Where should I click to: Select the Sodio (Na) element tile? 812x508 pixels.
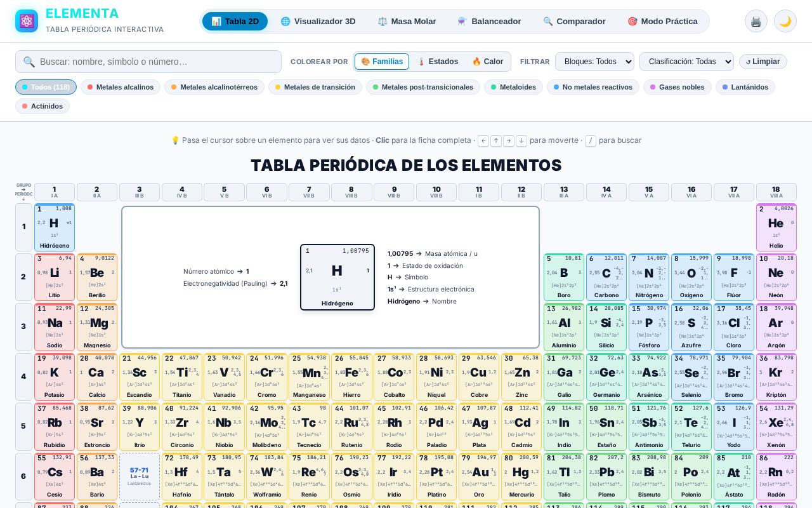coord(55,327)
